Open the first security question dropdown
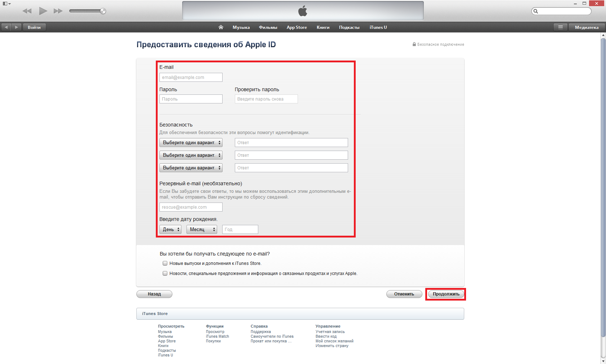Image resolution: width=606 pixels, height=364 pixels. (191, 143)
